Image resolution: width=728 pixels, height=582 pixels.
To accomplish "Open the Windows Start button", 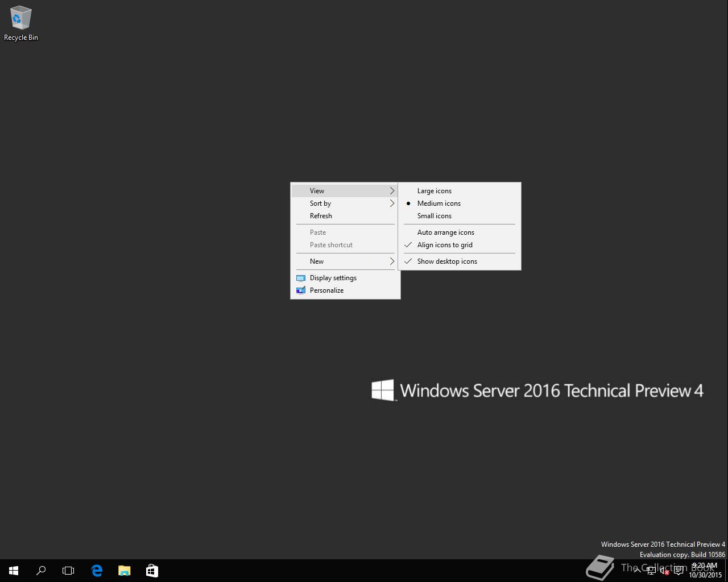I will pos(14,571).
